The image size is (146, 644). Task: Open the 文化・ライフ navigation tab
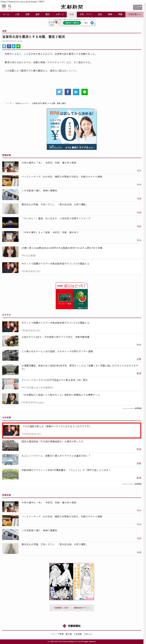86,14
